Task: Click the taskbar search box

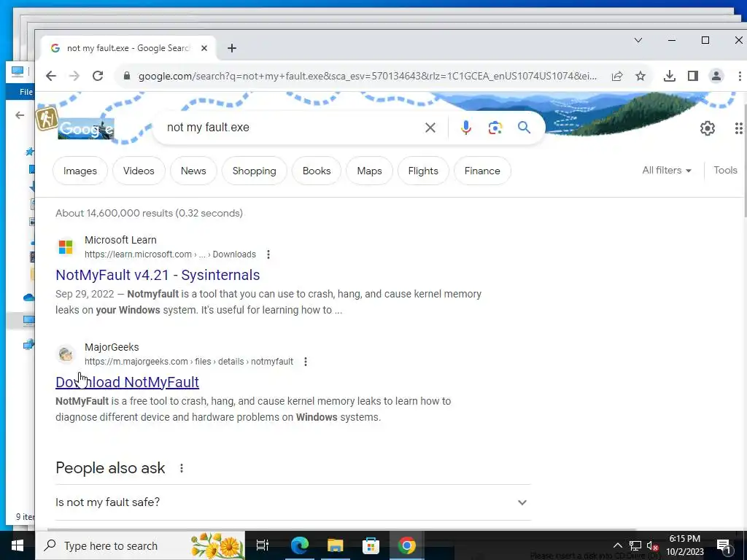Action: 140,545
